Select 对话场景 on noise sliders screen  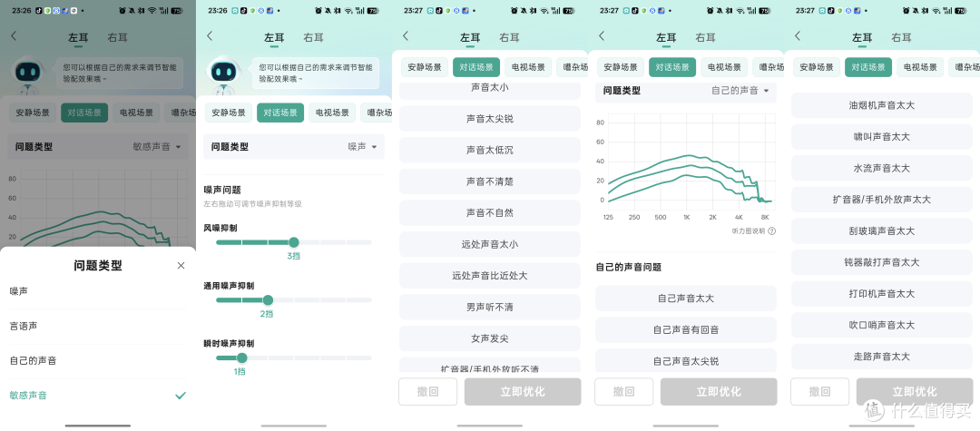pyautogui.click(x=280, y=113)
